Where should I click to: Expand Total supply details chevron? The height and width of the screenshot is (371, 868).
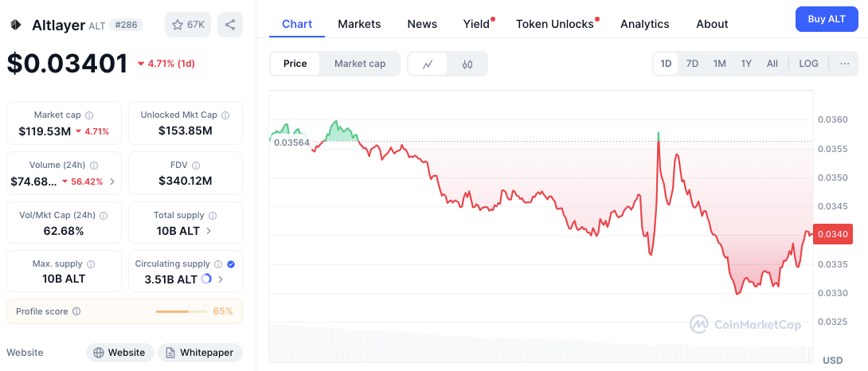point(209,231)
